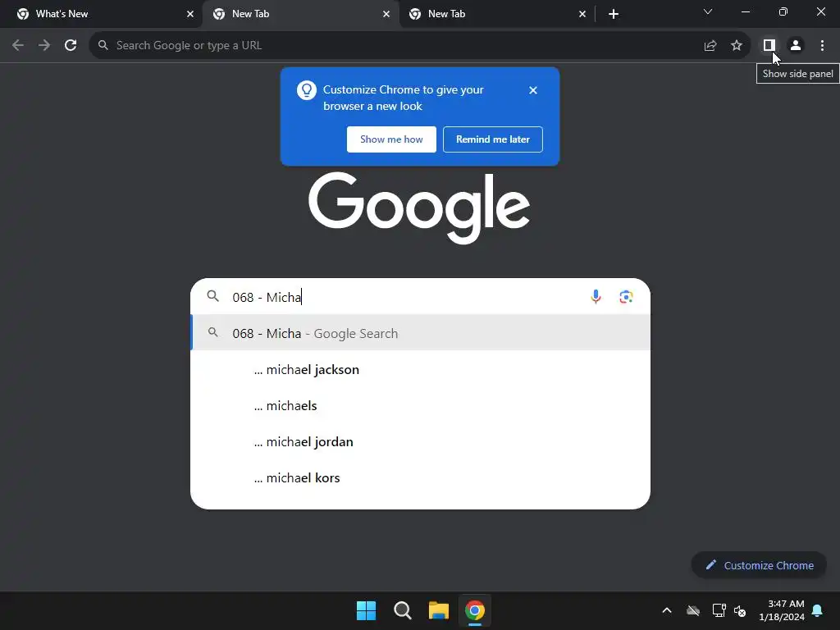Click the browser back arrow
This screenshot has height=630, width=840.
pyautogui.click(x=18, y=46)
